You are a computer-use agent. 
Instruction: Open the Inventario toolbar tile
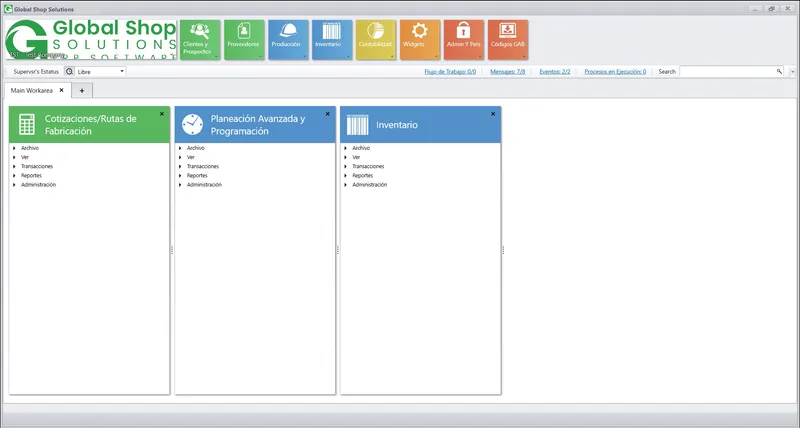pos(332,40)
